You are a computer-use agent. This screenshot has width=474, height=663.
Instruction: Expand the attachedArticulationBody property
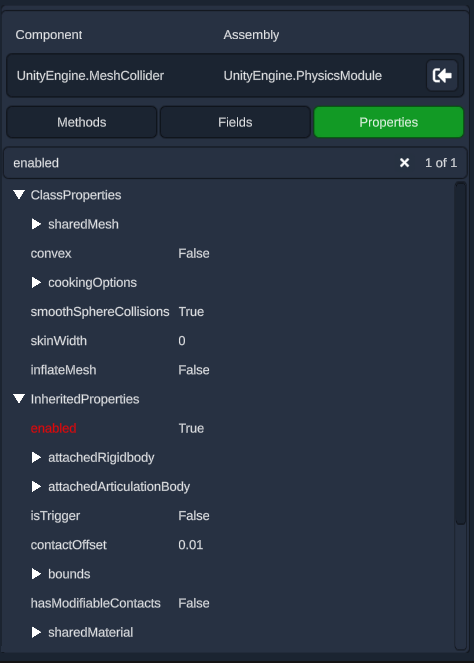pyautogui.click(x=36, y=487)
